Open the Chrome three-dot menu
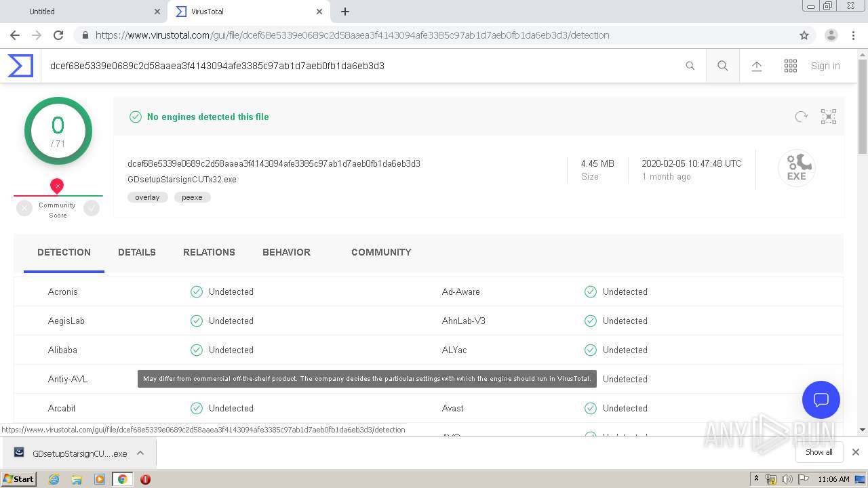868x488 pixels. tap(853, 35)
